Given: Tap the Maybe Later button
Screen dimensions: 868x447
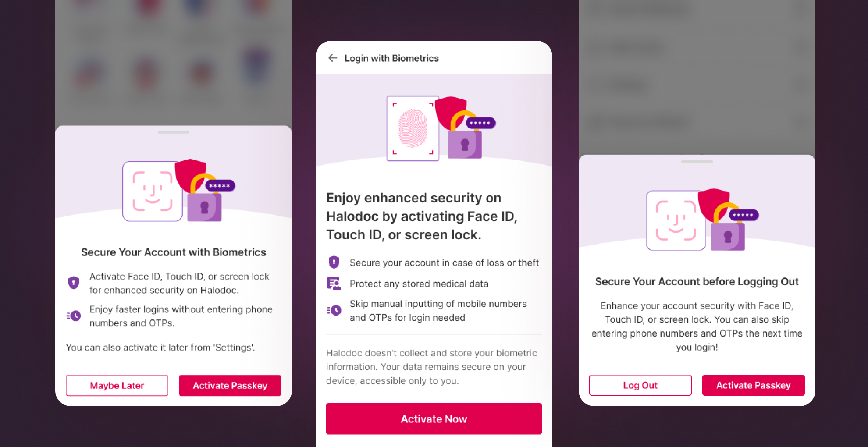Looking at the screenshot, I should point(117,385).
